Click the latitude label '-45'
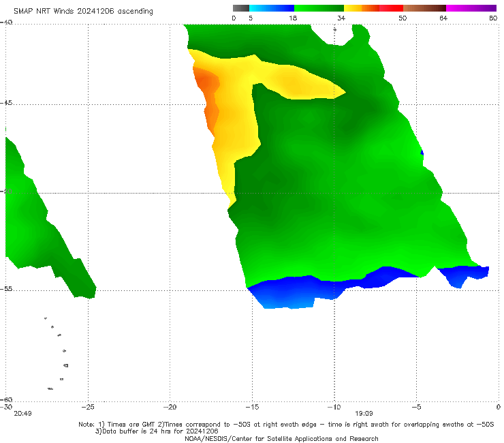The image size is (504, 443). click(x=6, y=103)
